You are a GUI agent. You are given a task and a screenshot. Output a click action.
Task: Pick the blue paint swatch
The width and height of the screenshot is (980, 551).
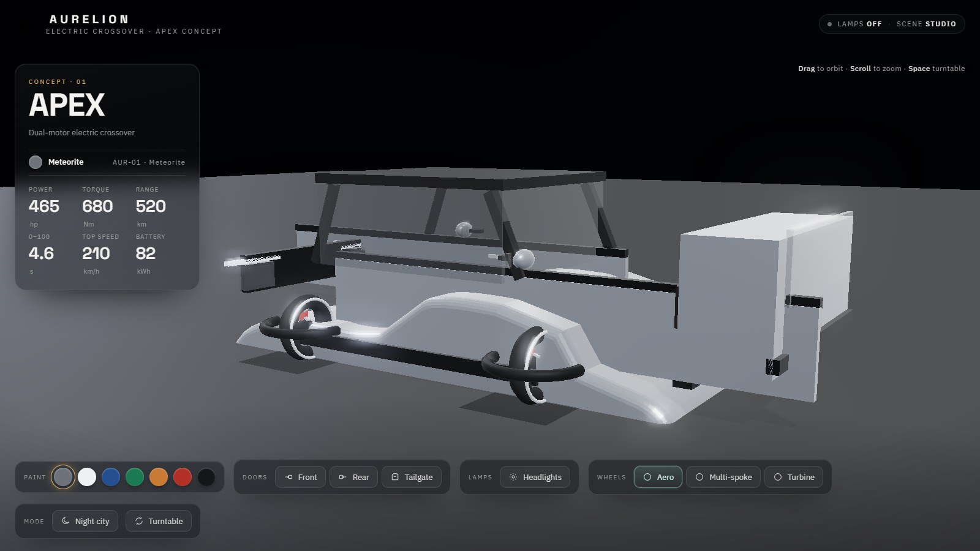(111, 477)
